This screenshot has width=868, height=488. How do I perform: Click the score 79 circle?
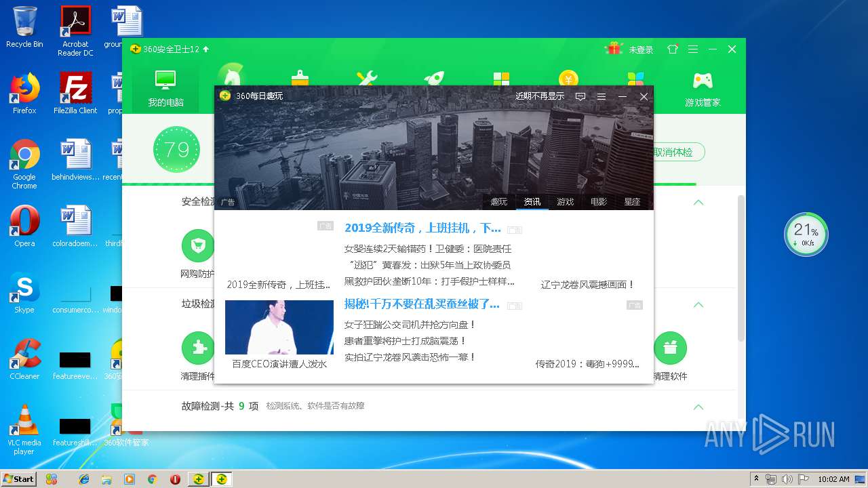click(176, 149)
